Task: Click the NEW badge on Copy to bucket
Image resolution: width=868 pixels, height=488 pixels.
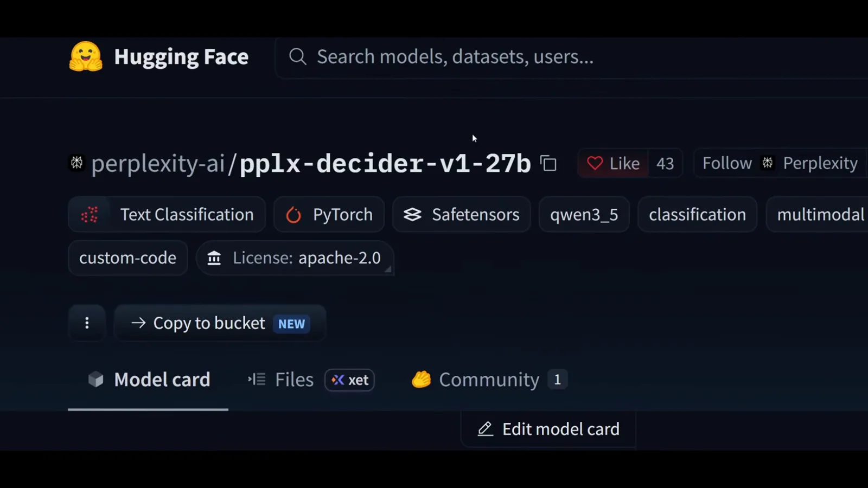Action: (x=292, y=324)
